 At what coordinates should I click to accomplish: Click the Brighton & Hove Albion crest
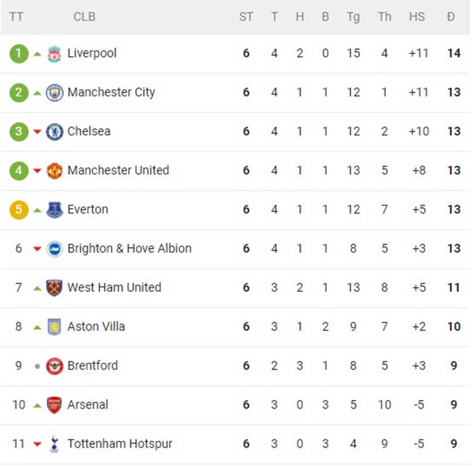pos(54,249)
